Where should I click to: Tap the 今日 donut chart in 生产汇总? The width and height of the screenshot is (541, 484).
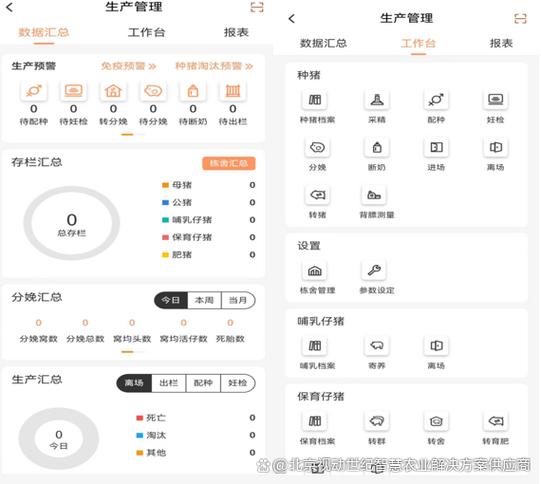[x=59, y=439]
